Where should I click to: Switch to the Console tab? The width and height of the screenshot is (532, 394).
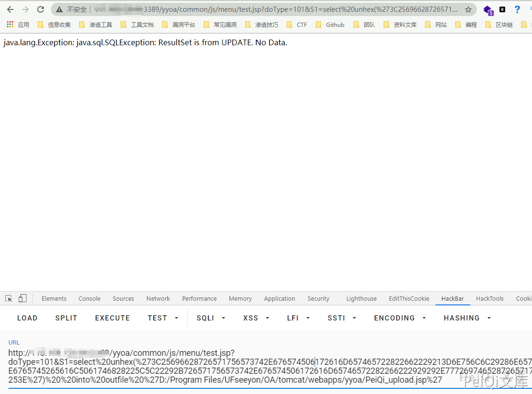tap(90, 299)
